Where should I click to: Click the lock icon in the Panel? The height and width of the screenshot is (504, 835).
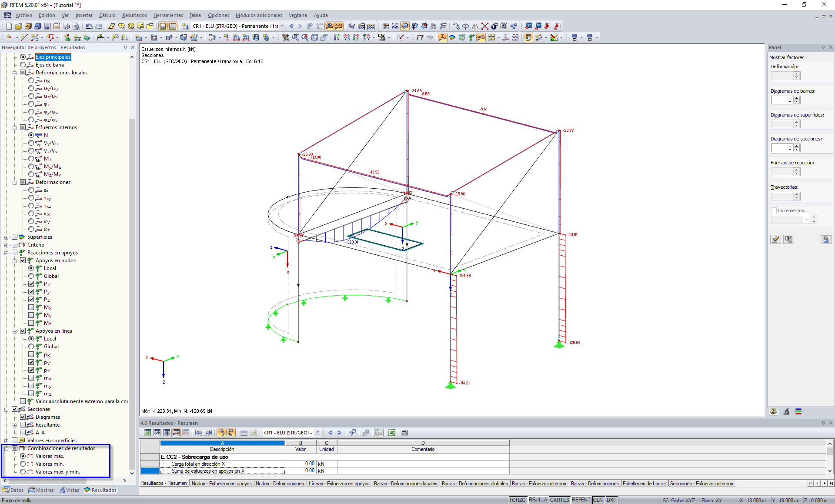tap(825, 240)
